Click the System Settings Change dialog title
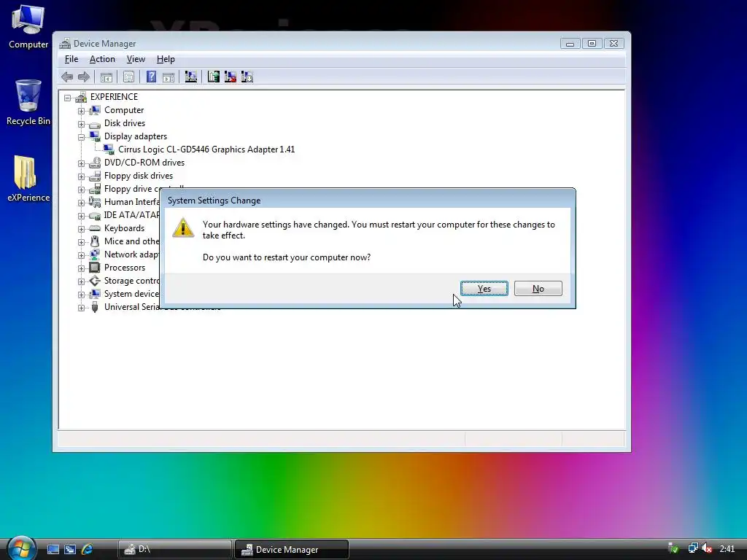Screen dimensions: 747x560 coord(214,201)
